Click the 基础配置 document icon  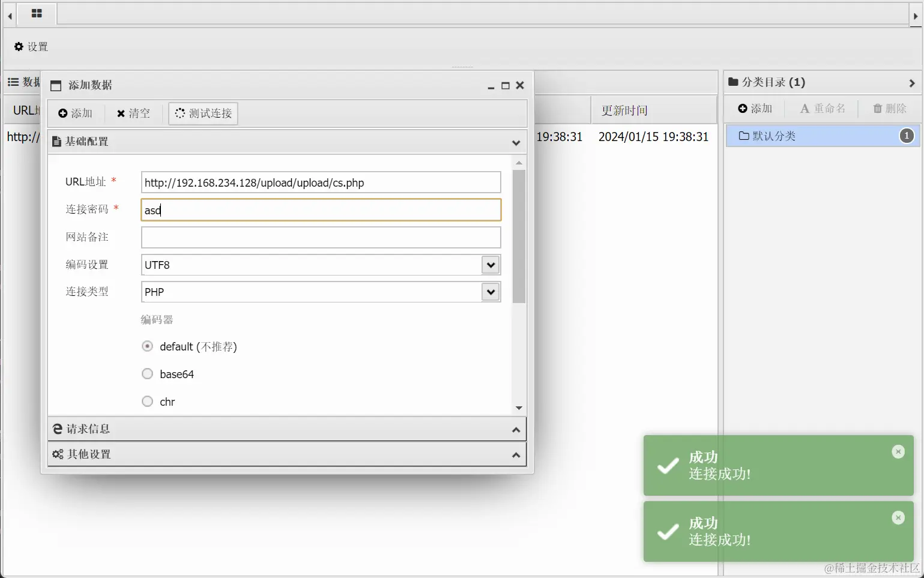tap(56, 142)
